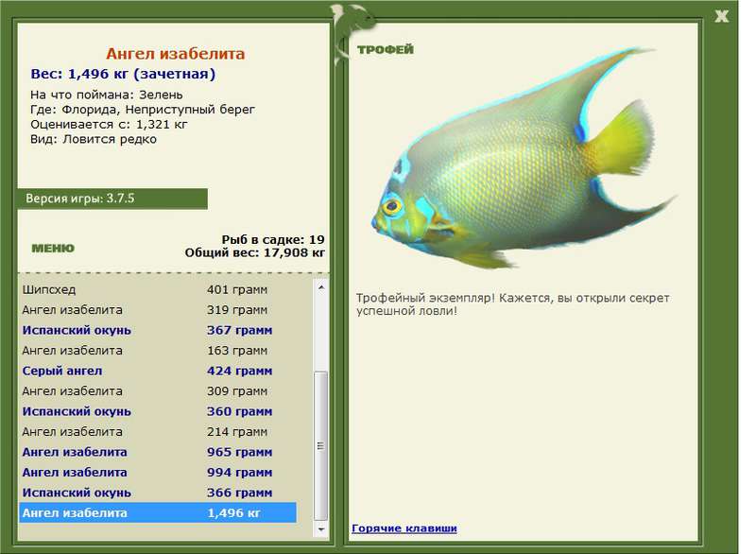756x554 pixels.
Task: Click the Оценивается с: 1,321 кг line
Action: [x=109, y=125]
